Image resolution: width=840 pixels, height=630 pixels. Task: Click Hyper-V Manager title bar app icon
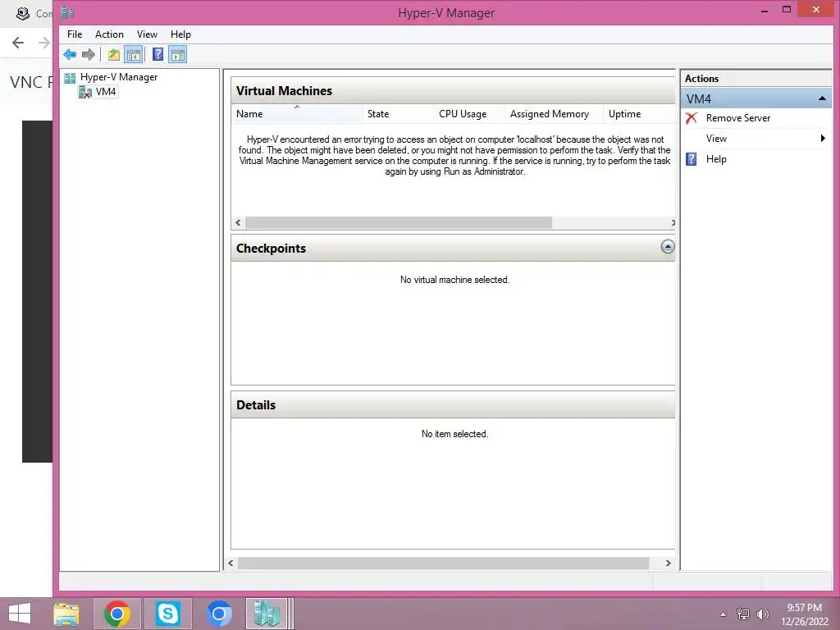(x=67, y=12)
